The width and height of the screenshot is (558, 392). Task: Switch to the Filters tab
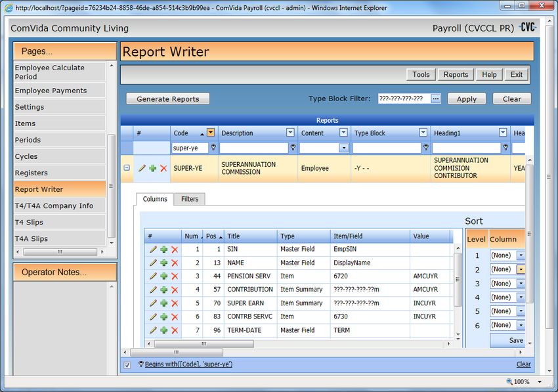190,199
